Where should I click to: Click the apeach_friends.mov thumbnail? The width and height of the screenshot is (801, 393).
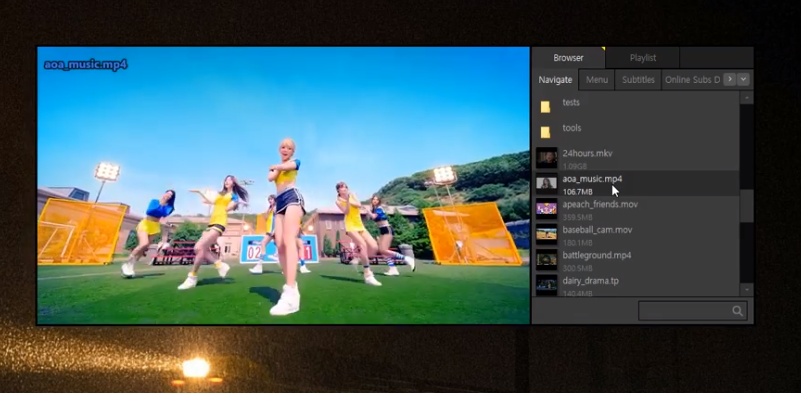(546, 209)
